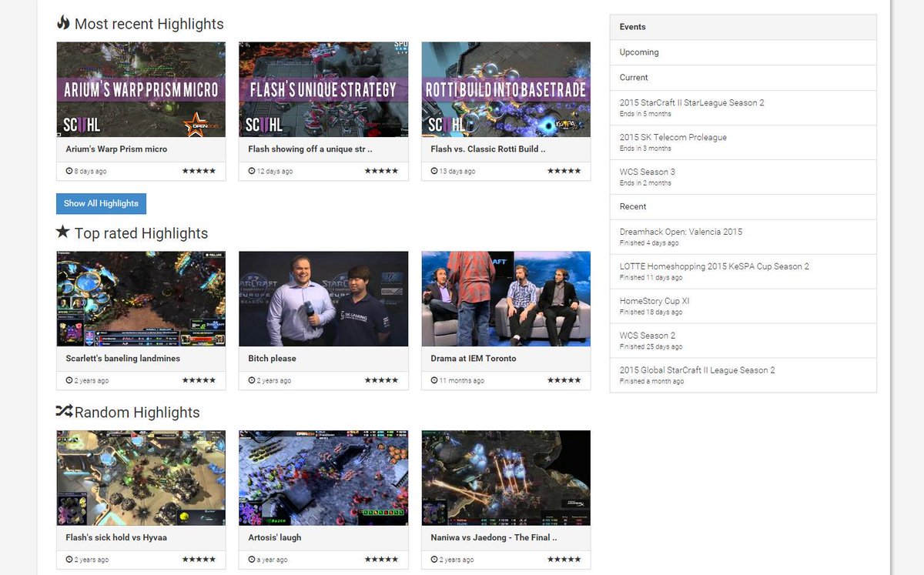Viewport: 924px width, 575px height.
Task: Click the Random Highlights heading
Action: pos(137,413)
